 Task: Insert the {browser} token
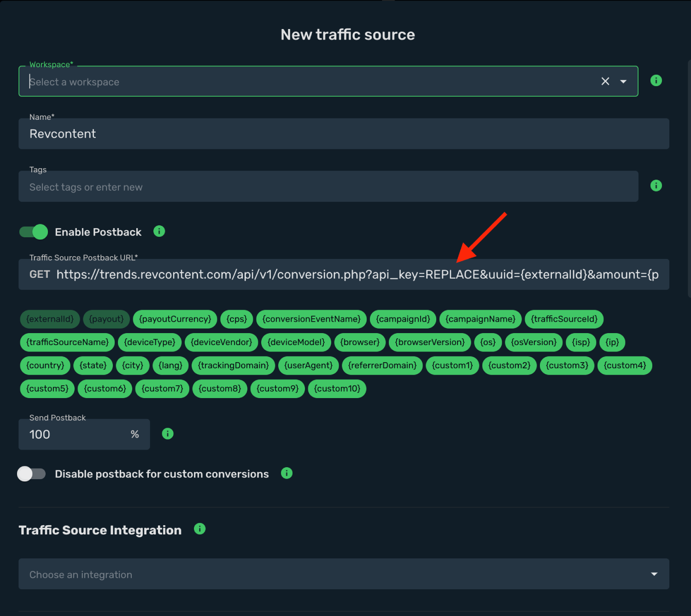[360, 342]
